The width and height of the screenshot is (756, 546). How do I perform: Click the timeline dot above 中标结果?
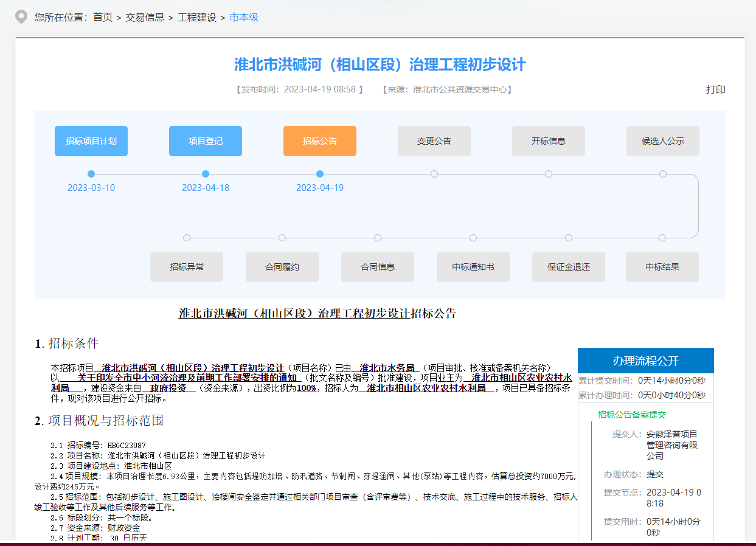(662, 238)
